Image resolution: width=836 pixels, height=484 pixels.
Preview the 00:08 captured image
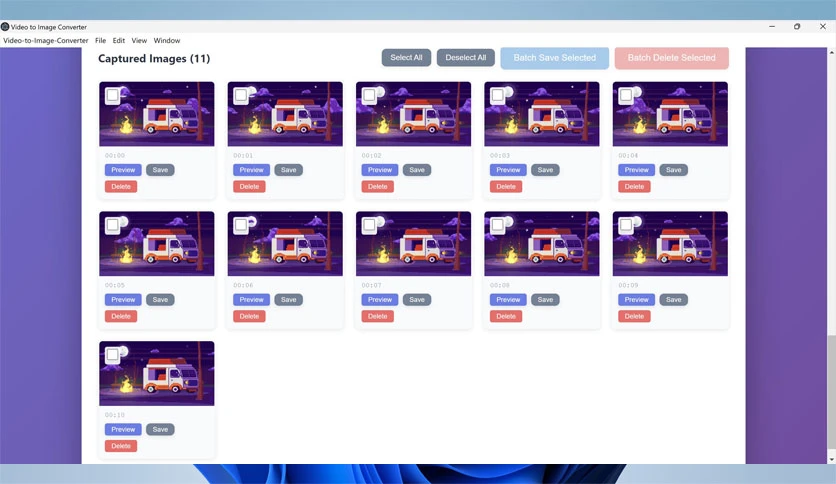[508, 300]
